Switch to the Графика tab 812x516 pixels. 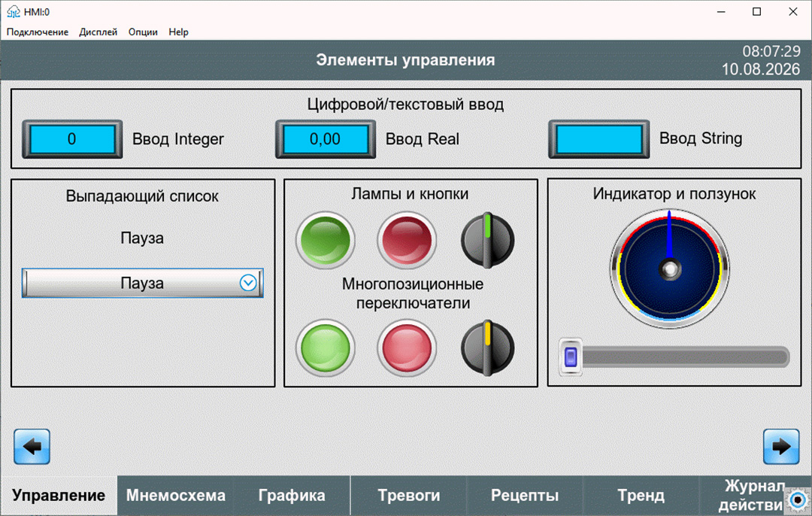pos(292,495)
